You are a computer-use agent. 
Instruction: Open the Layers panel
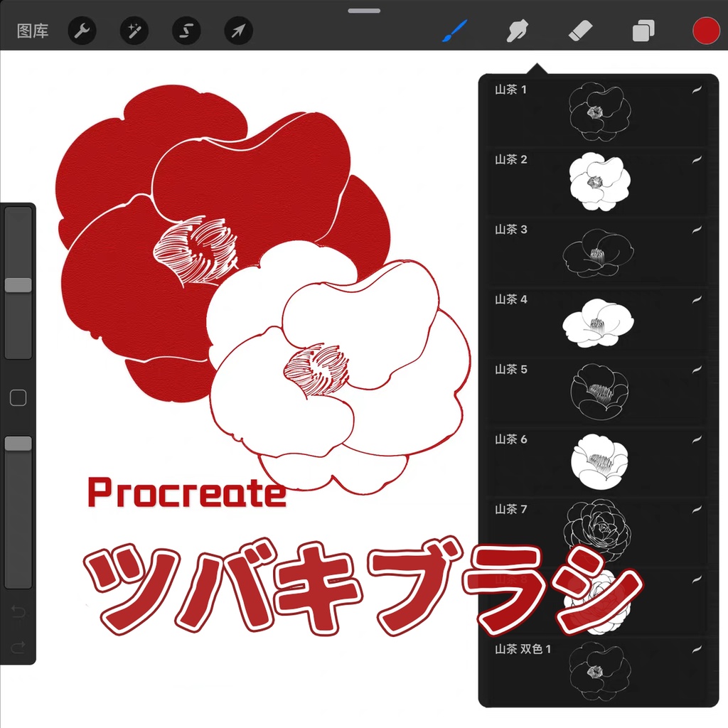coord(643,31)
